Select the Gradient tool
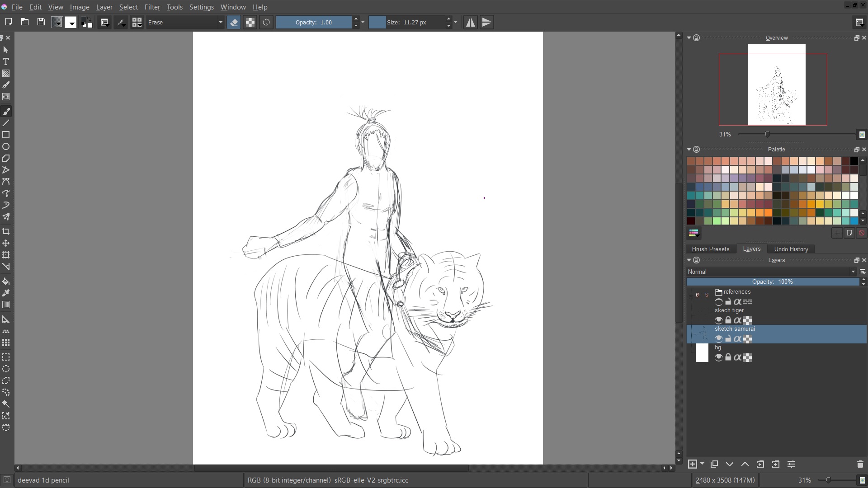 click(x=6, y=305)
